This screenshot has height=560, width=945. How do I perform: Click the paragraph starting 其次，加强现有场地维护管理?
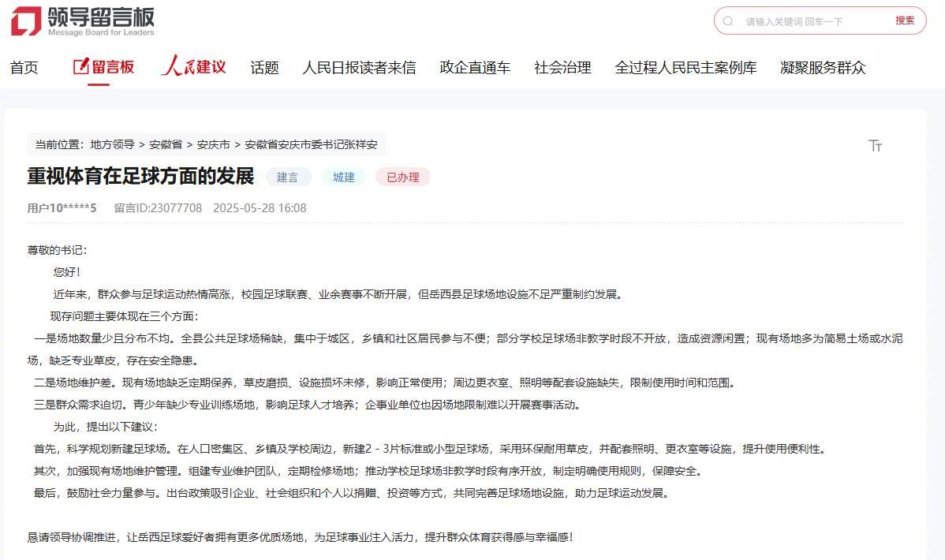368,471
